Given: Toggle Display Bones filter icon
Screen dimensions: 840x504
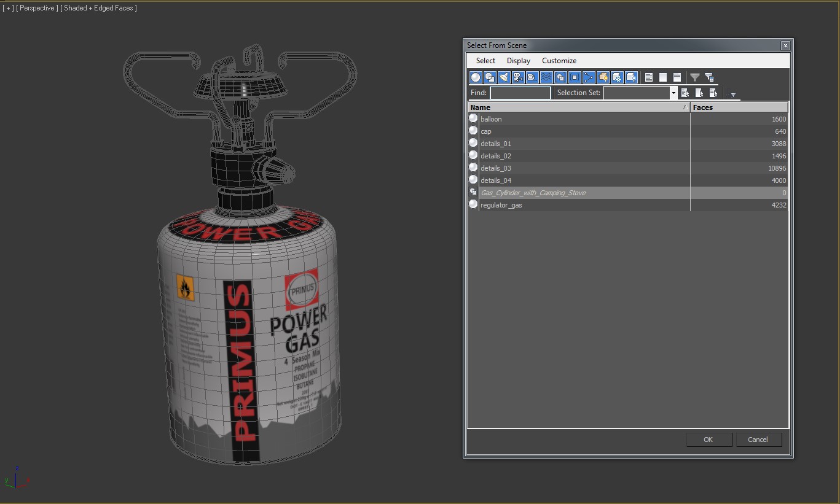Looking at the screenshot, I should (x=589, y=77).
